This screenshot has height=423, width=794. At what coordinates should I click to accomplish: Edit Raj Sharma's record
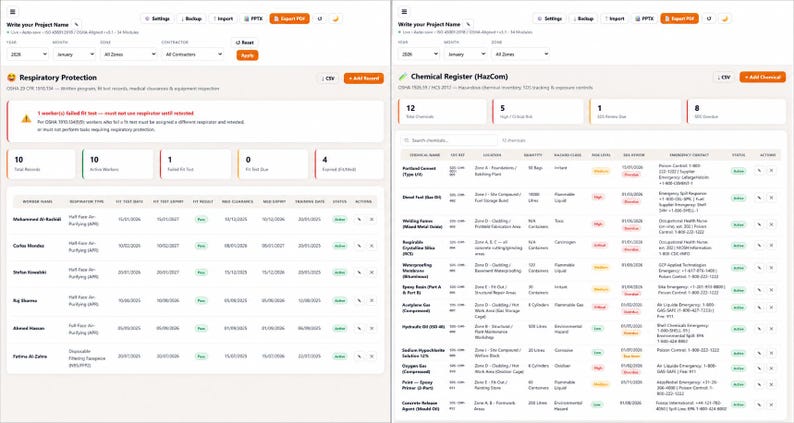tap(359, 300)
